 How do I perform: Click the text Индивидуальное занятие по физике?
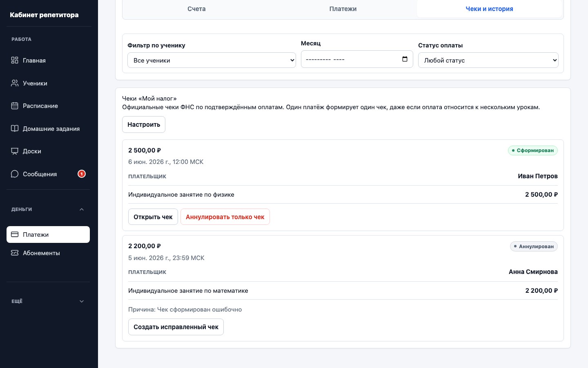[x=181, y=195]
